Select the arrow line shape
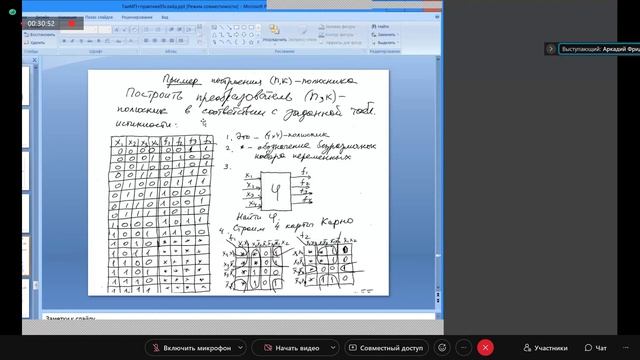 pyautogui.click(x=229, y=27)
